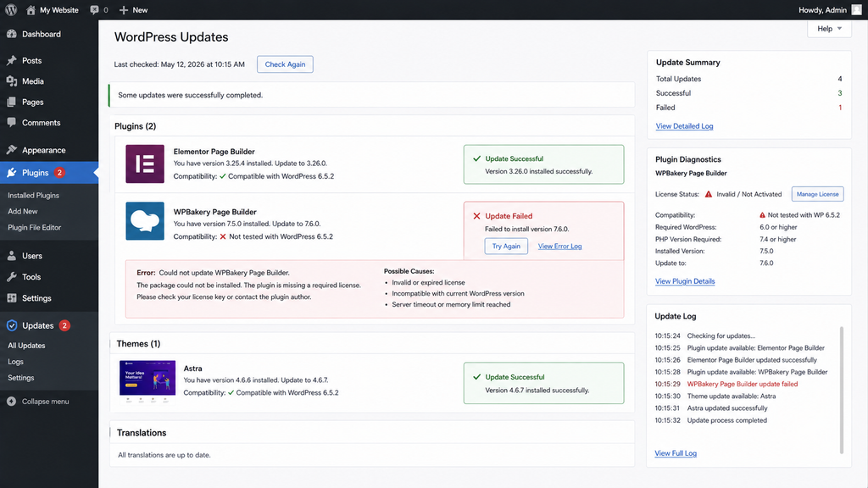Click 'Astra updated successfully' log entry

726,408
